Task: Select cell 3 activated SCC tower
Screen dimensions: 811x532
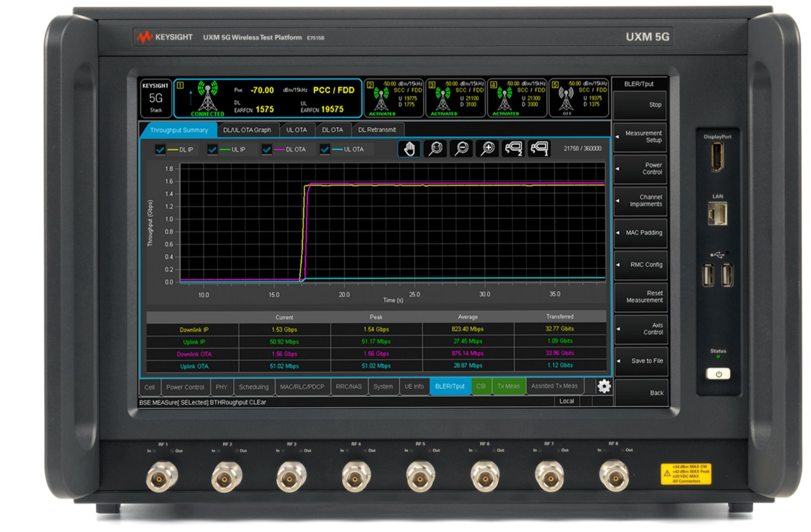Action: [444, 100]
